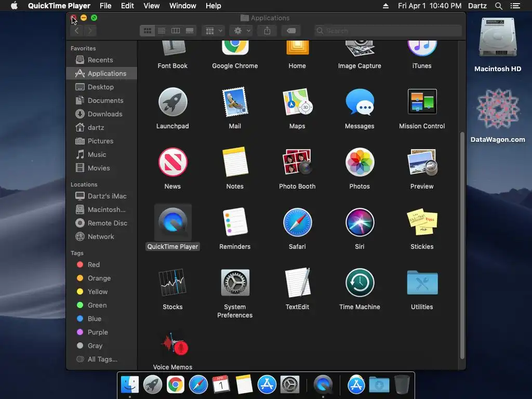
Task: Select Remote Disc in the sidebar
Action: click(102, 223)
